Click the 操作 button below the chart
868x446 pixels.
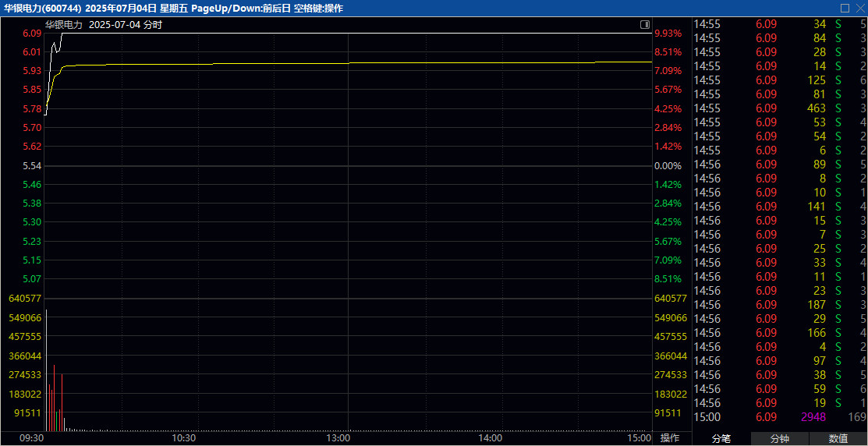tap(670, 438)
